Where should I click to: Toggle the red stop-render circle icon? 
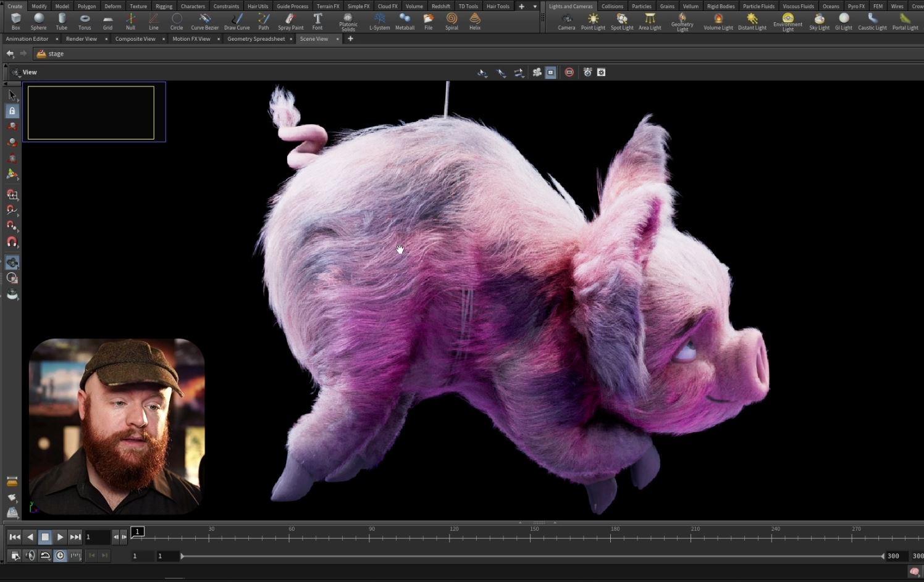569,72
